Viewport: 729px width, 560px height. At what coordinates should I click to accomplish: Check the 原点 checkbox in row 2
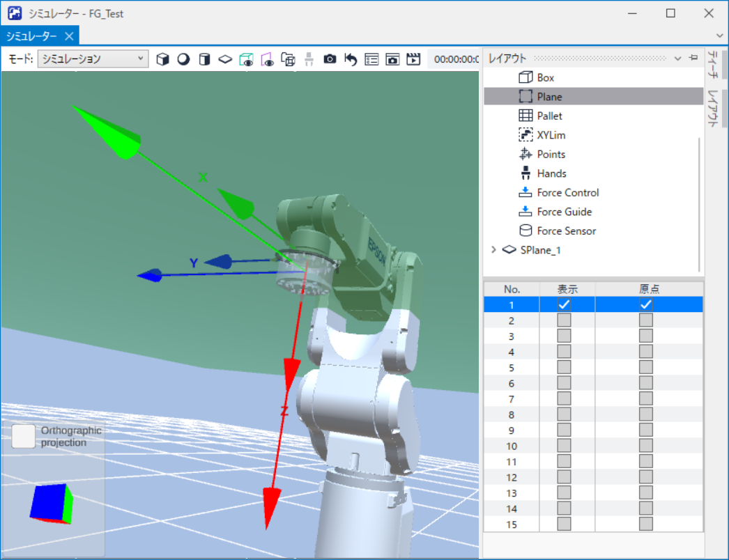(646, 320)
